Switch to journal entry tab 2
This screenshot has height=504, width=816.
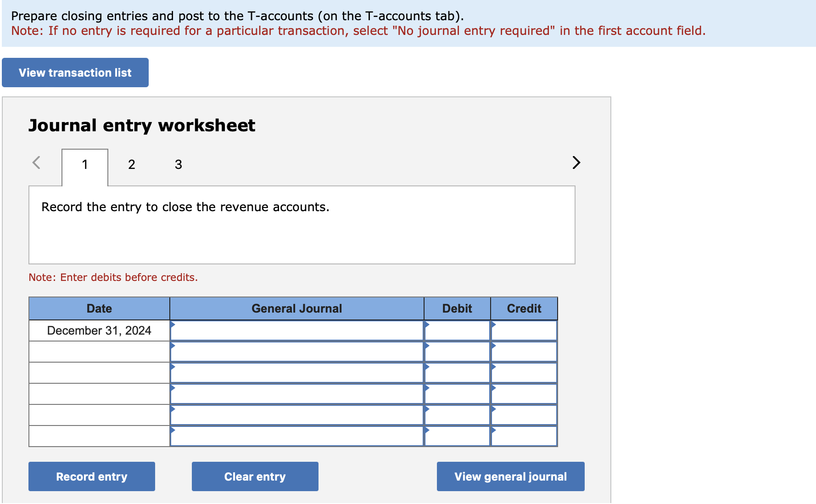[x=132, y=164]
